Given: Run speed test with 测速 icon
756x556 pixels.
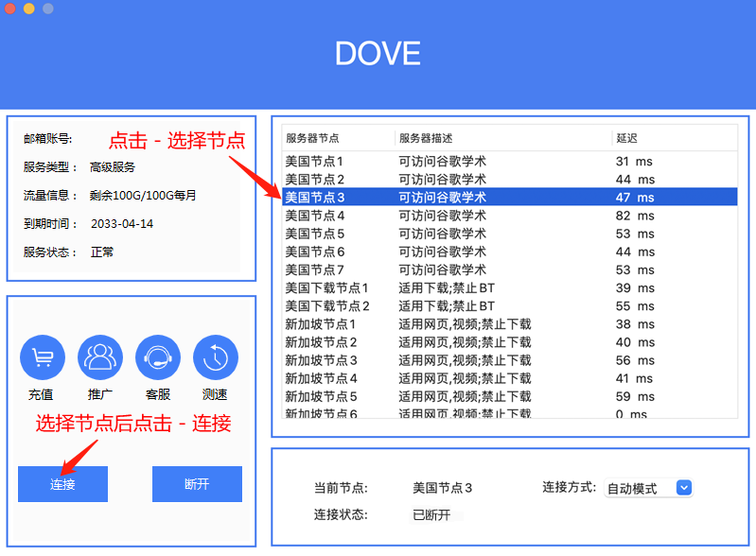Looking at the screenshot, I should click(x=216, y=357).
